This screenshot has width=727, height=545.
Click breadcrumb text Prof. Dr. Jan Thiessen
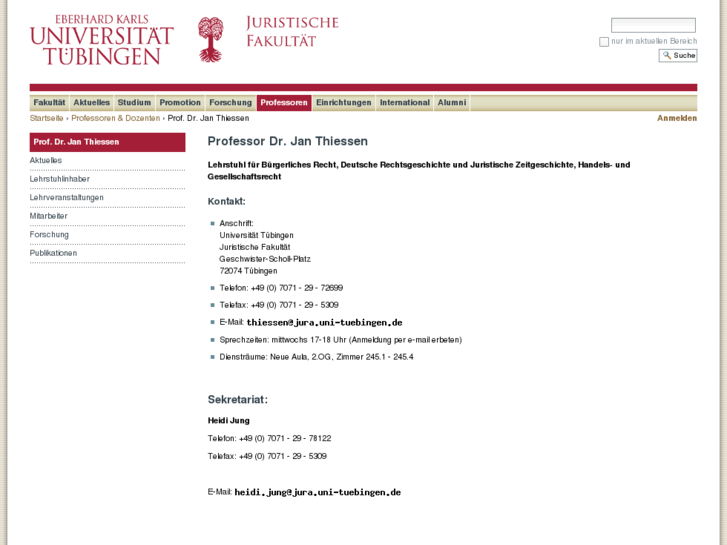click(x=208, y=118)
